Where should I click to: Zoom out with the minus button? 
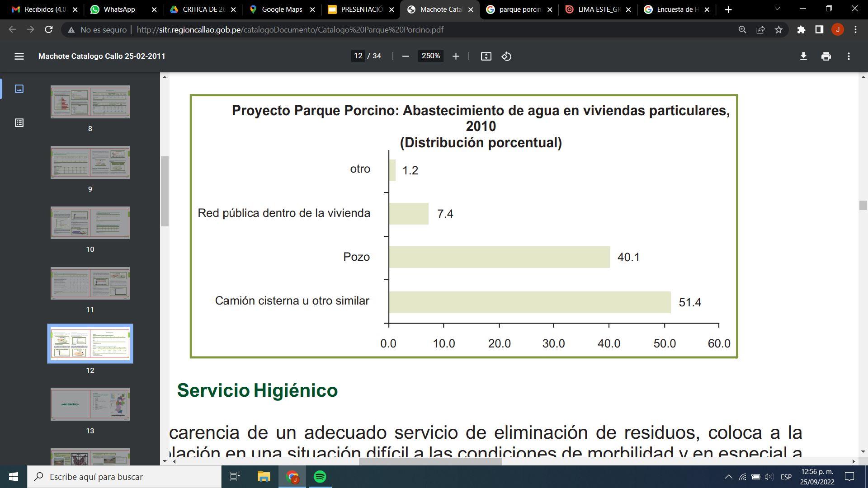click(406, 56)
